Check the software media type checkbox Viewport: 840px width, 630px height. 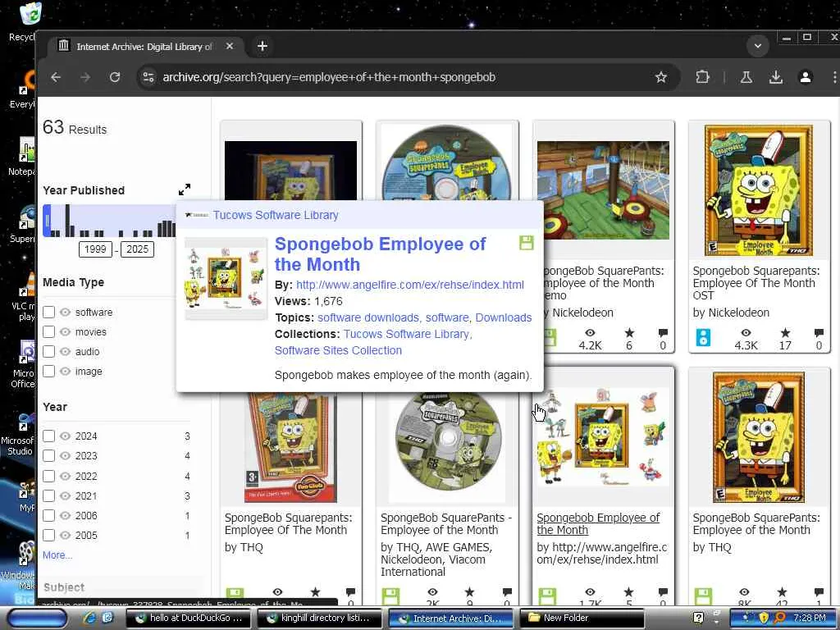pos(48,312)
